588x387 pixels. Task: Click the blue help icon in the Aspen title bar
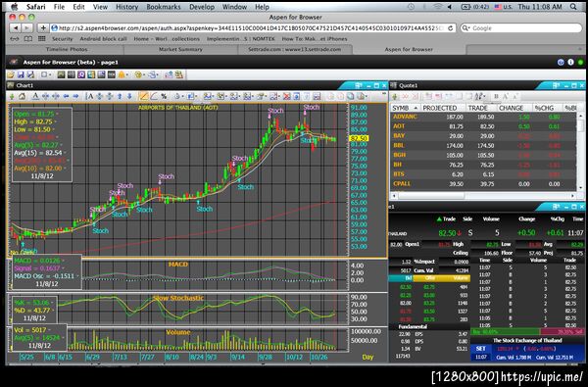coord(561,63)
